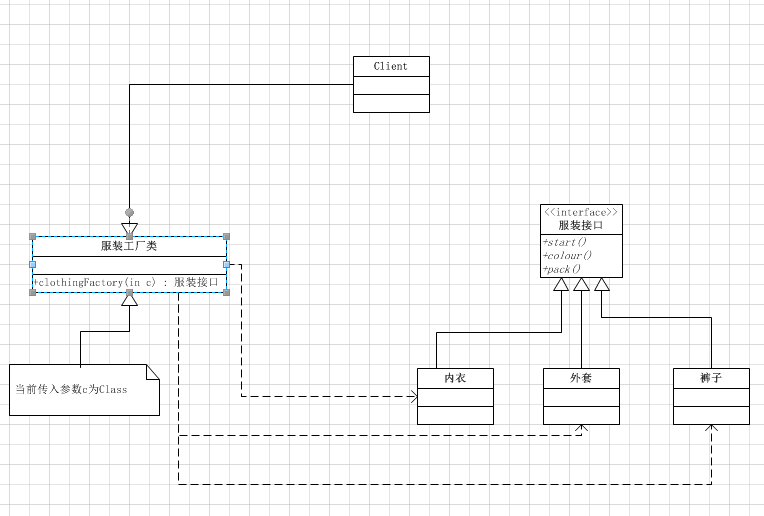This screenshot has width=764, height=516.
Task: Click the right-middle blue resize handle
Action: 227,265
